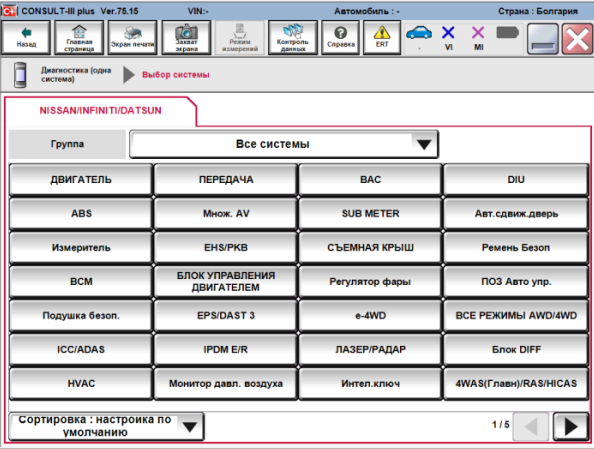Viewport: 594px width, 449px height.
Task: Select the Экран печати printer icon
Action: coord(133,38)
